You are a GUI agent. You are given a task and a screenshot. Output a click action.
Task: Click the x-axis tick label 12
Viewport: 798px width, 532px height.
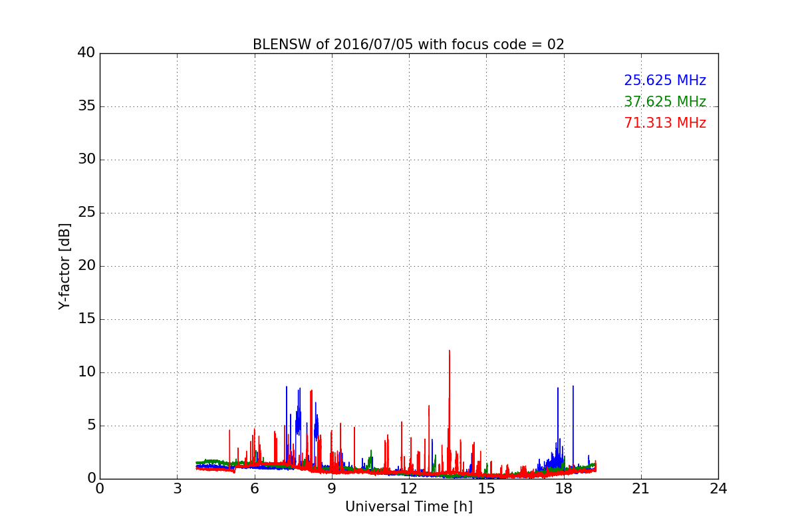(409, 489)
